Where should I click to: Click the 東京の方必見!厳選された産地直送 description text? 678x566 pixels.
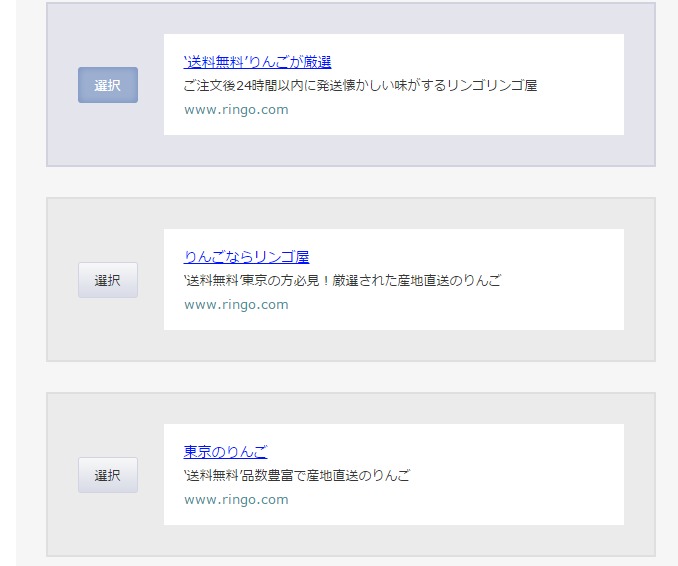point(342,281)
